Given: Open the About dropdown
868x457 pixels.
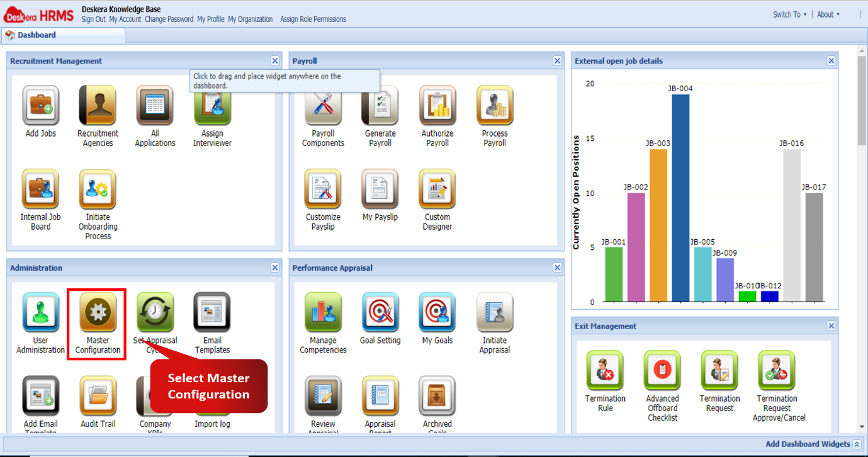Looking at the screenshot, I should tap(828, 14).
